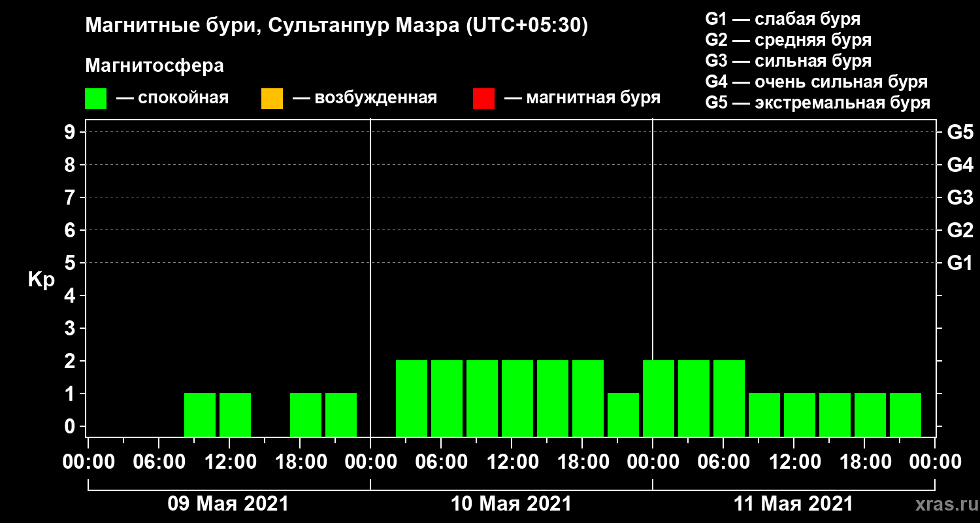Click the '09 Мая 2021' date label
980x523 pixels.
(x=228, y=504)
